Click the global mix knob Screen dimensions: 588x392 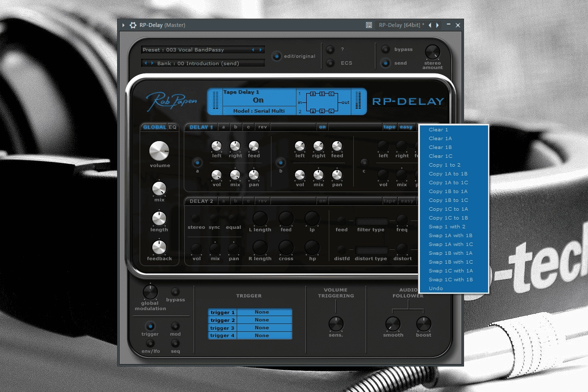pyautogui.click(x=159, y=189)
